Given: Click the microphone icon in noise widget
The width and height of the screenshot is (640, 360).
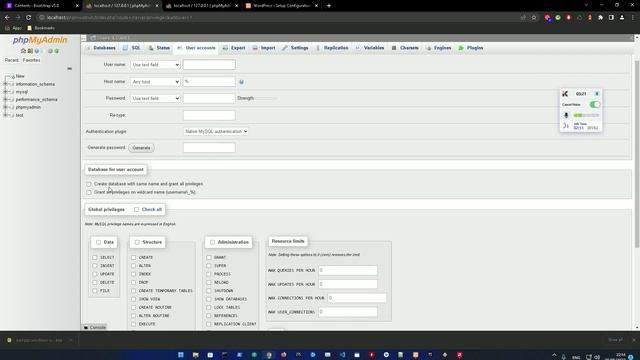Looking at the screenshot, I should (566, 116).
